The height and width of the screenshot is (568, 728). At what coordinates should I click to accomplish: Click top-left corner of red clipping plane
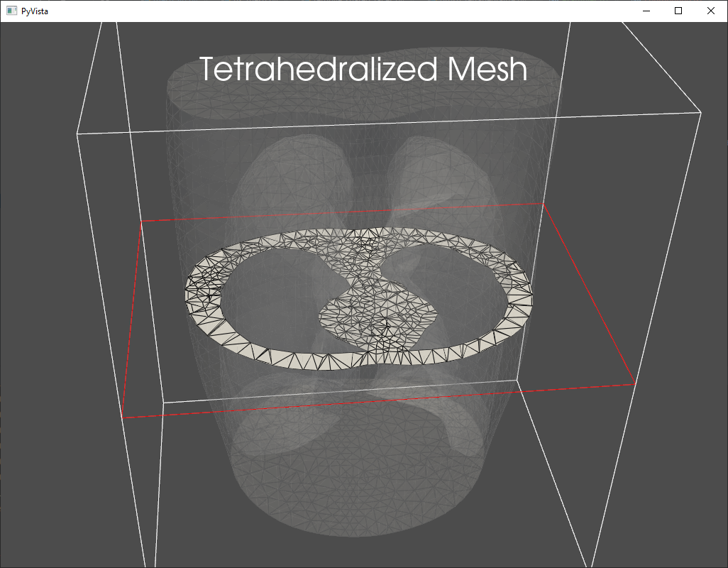click(141, 221)
